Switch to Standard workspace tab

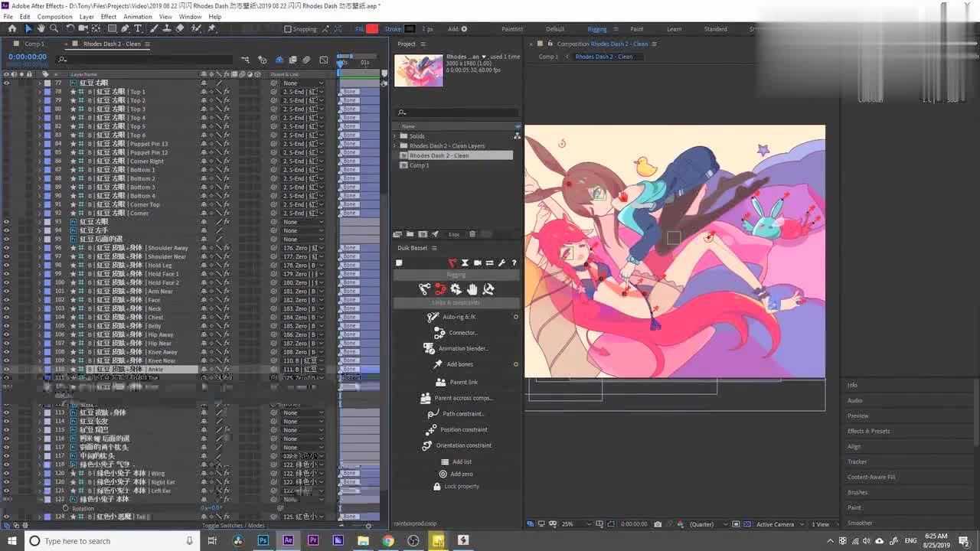click(716, 29)
